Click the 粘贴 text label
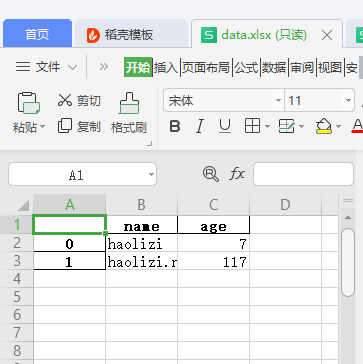 coord(25,127)
